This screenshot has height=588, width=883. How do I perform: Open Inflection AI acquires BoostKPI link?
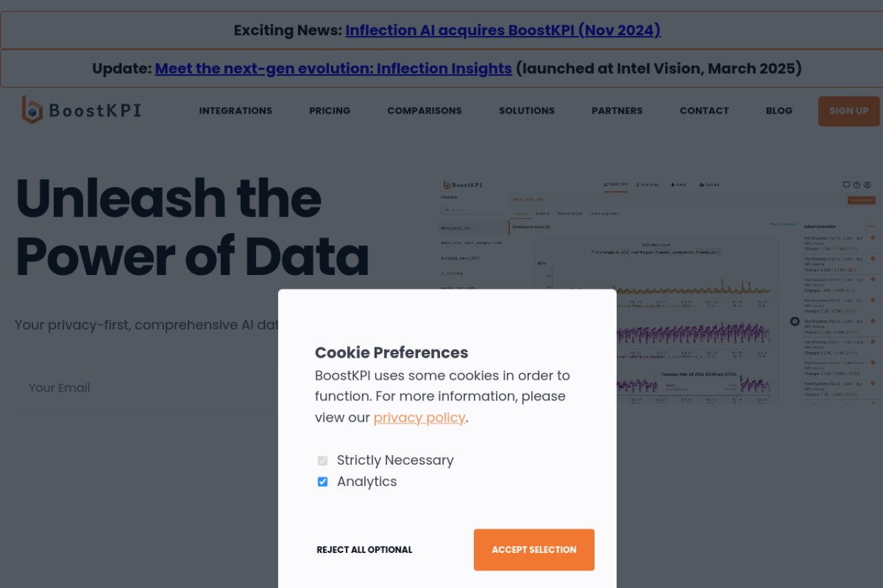click(503, 30)
